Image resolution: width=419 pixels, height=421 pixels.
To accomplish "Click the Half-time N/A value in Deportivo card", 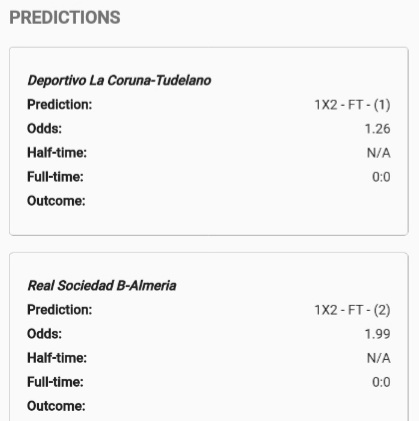I will pos(379,153).
